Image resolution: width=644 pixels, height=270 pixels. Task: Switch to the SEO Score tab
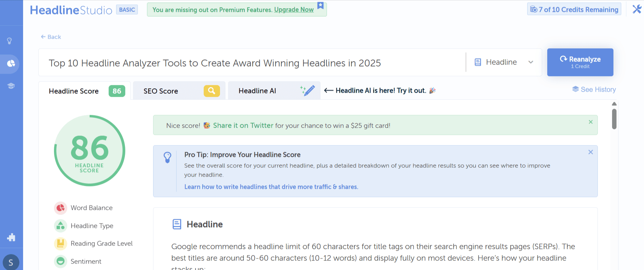(179, 91)
